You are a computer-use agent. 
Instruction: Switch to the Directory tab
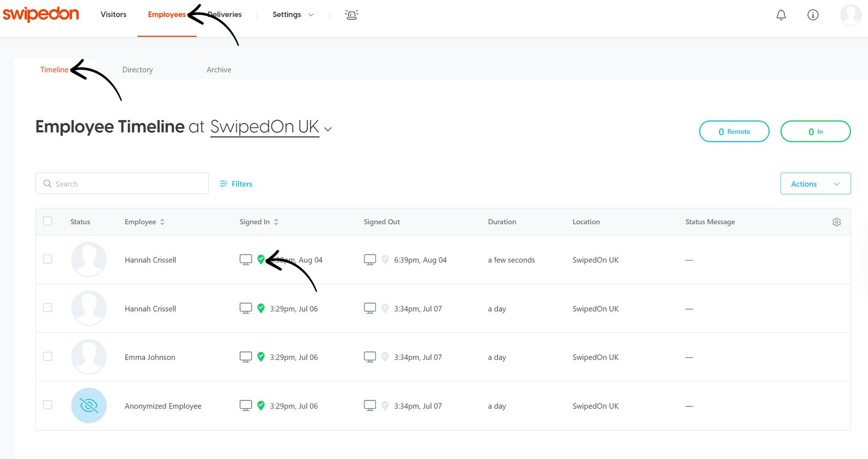pos(137,70)
